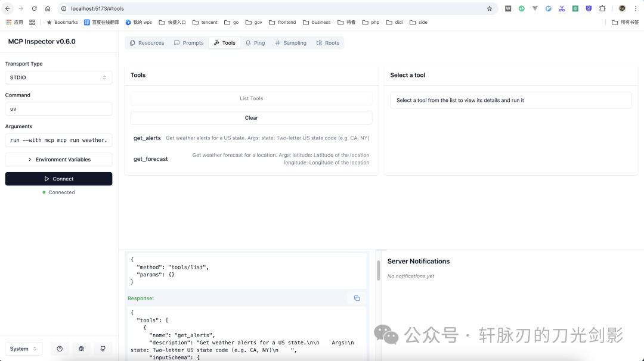
Task: Open the Transport Type STDIO dropdown
Action: (x=58, y=77)
